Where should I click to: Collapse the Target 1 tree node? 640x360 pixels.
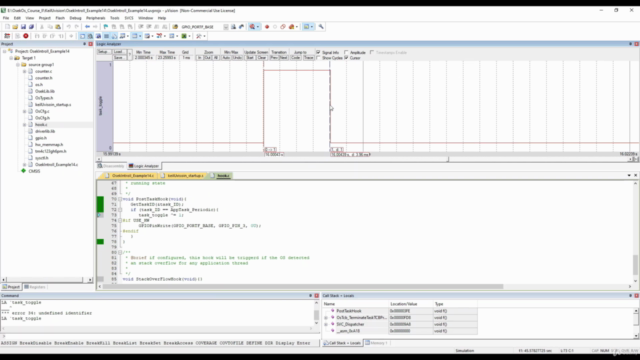tap(11, 58)
